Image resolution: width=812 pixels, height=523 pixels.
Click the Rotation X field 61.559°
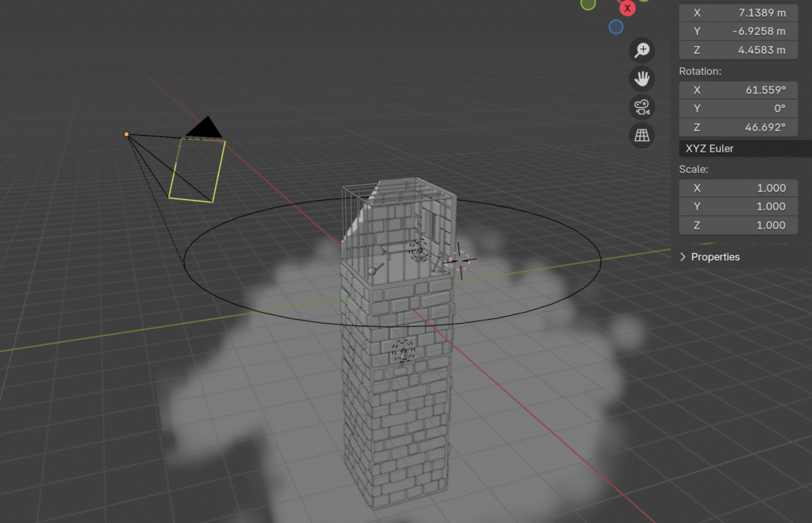[738, 90]
